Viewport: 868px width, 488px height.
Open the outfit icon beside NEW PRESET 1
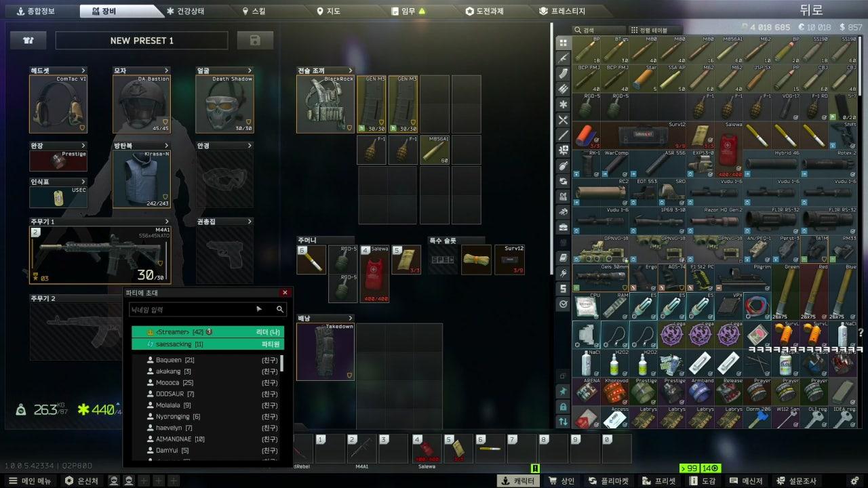pyautogui.click(x=28, y=41)
